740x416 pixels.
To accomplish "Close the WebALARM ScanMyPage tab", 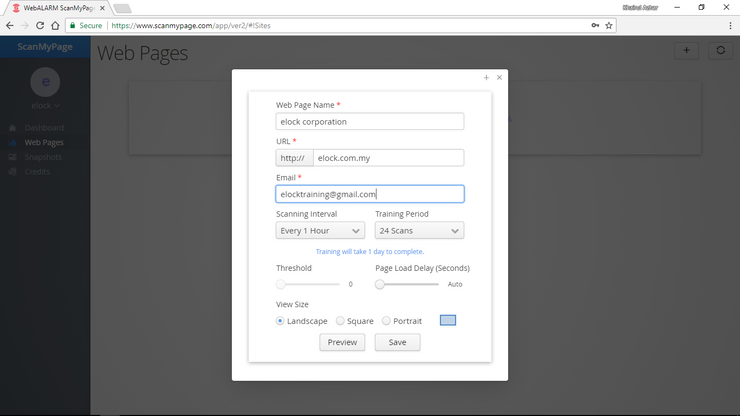I will 102,8.
